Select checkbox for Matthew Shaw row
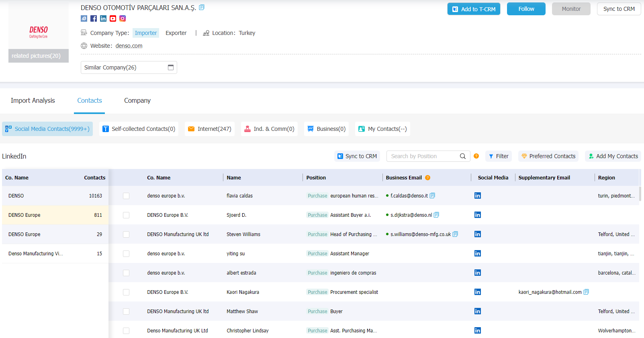644x338 pixels. click(126, 312)
